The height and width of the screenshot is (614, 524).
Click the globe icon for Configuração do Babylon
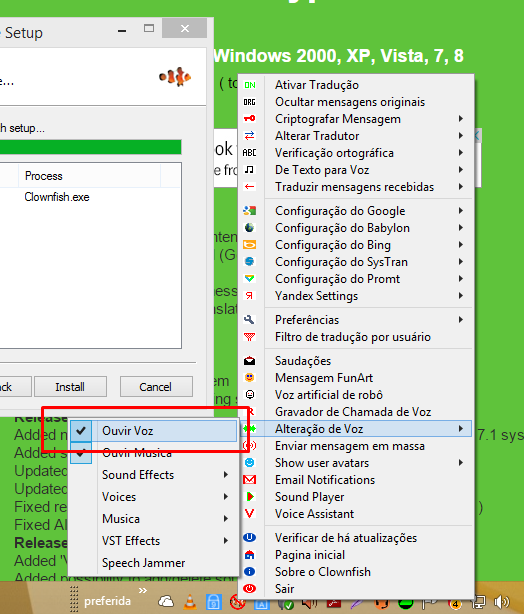tap(250, 228)
